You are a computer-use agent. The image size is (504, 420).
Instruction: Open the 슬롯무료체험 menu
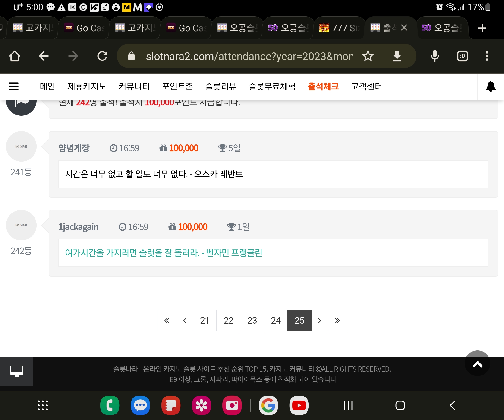(272, 86)
